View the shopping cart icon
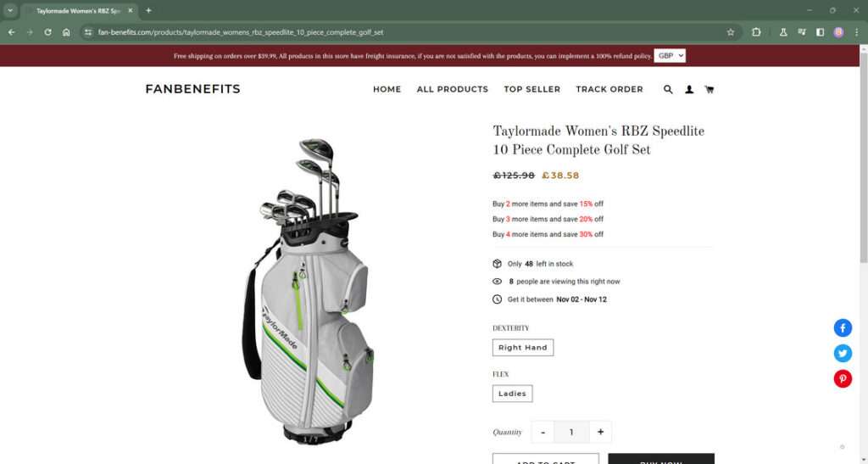Screen dimensions: 868x464 tap(709, 89)
